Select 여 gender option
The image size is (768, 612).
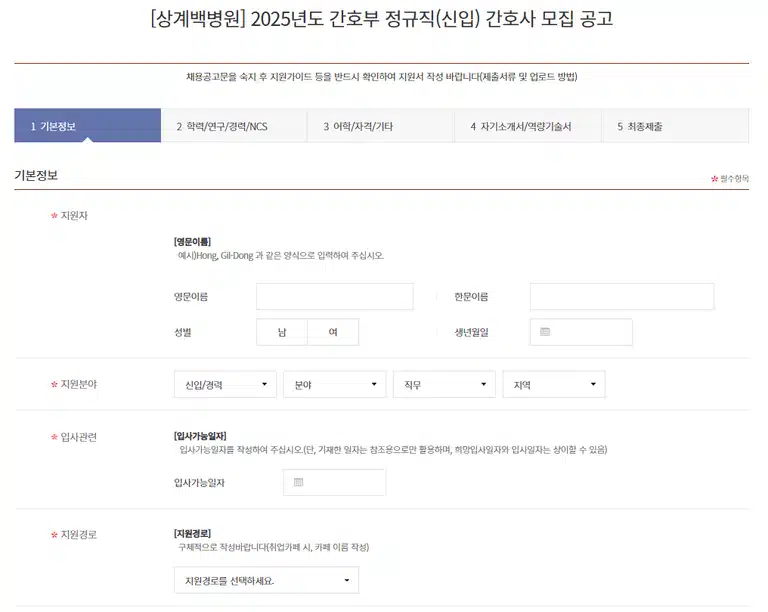(333, 332)
